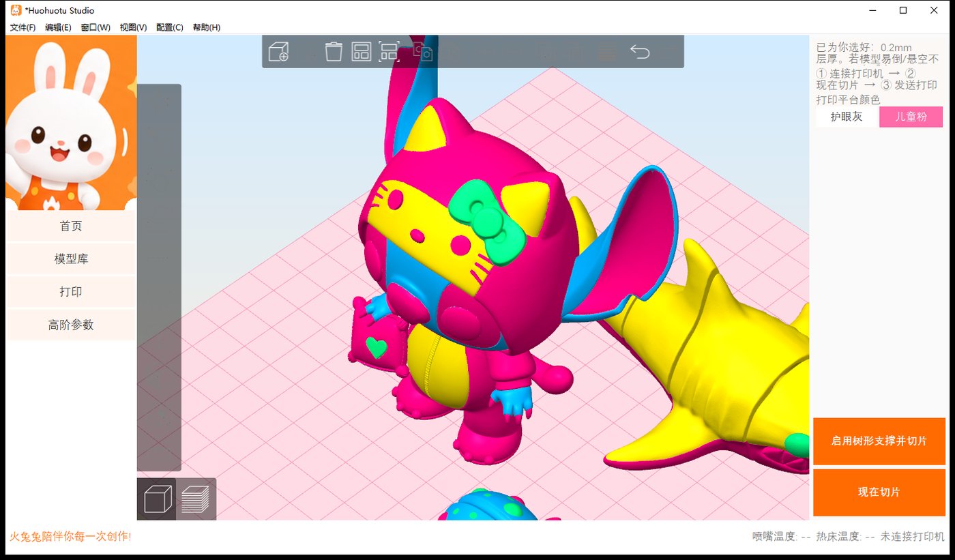955x560 pixels.
Task: Click the 喷嘴温度 nozzle temperature readout
Action: tap(782, 537)
